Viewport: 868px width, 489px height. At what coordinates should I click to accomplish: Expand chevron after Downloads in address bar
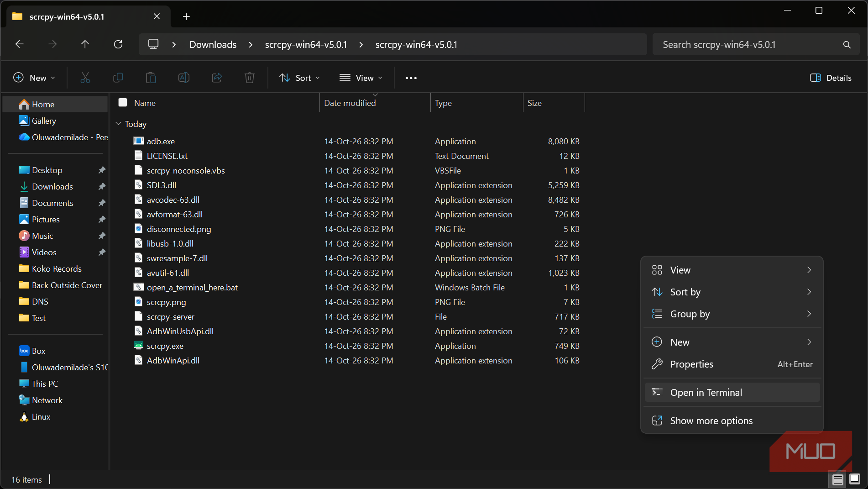click(251, 45)
